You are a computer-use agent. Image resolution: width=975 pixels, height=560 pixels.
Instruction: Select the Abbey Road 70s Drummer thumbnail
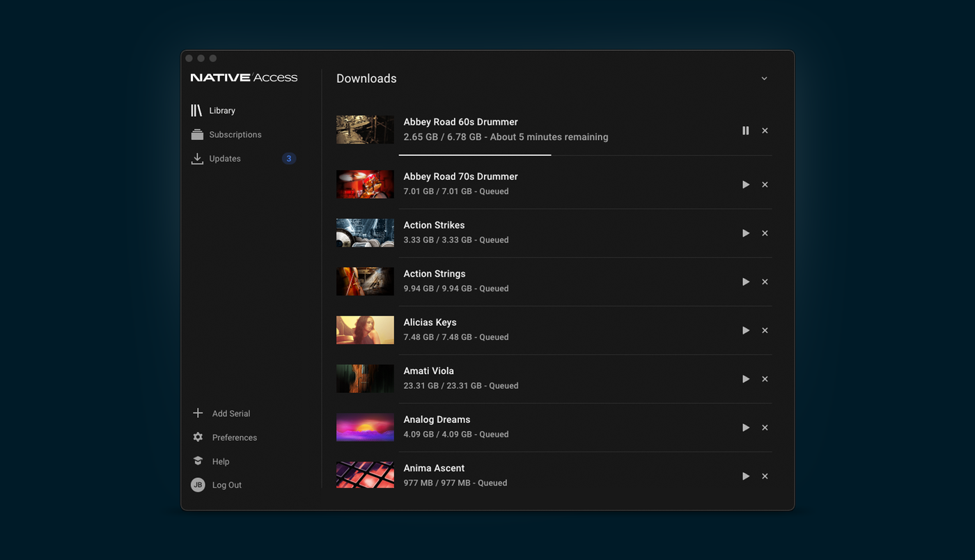[365, 185]
